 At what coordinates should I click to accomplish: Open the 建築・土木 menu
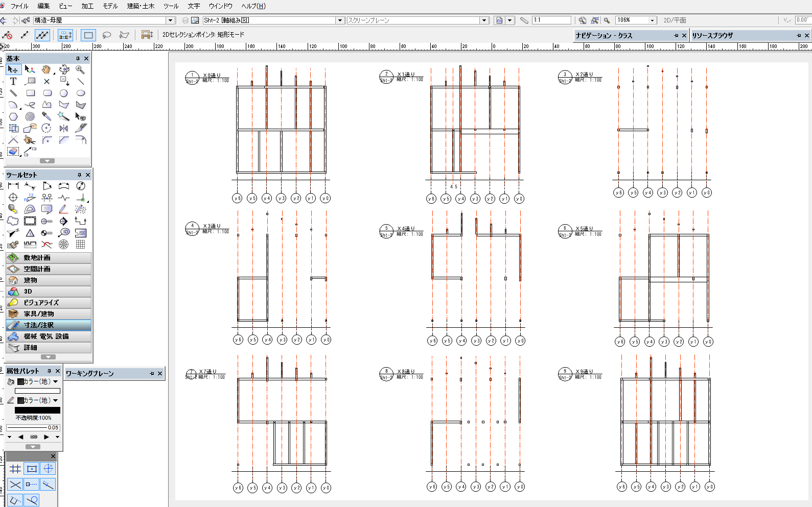click(141, 6)
